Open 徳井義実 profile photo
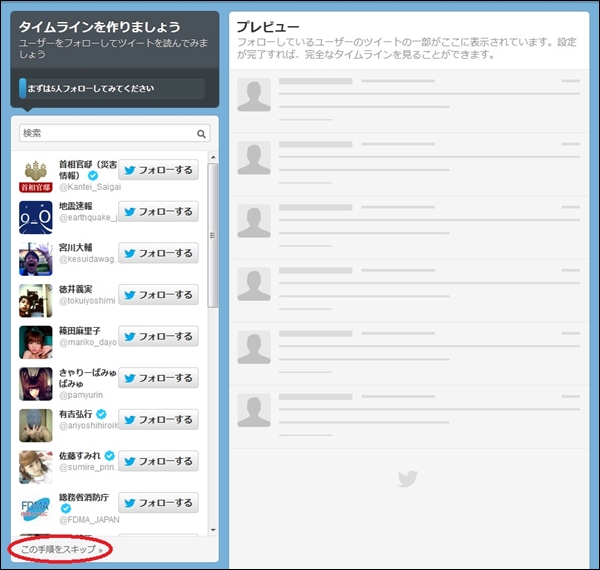Screen dimensions: 600x570 click(x=36, y=301)
